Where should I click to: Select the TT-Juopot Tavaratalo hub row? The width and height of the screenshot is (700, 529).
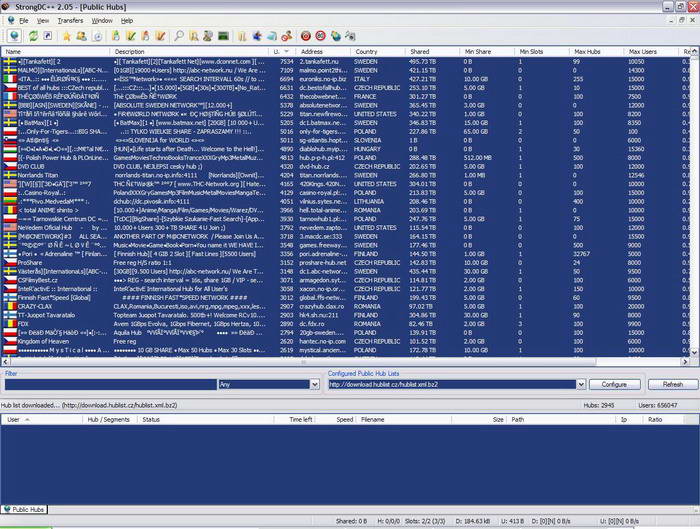point(346,315)
